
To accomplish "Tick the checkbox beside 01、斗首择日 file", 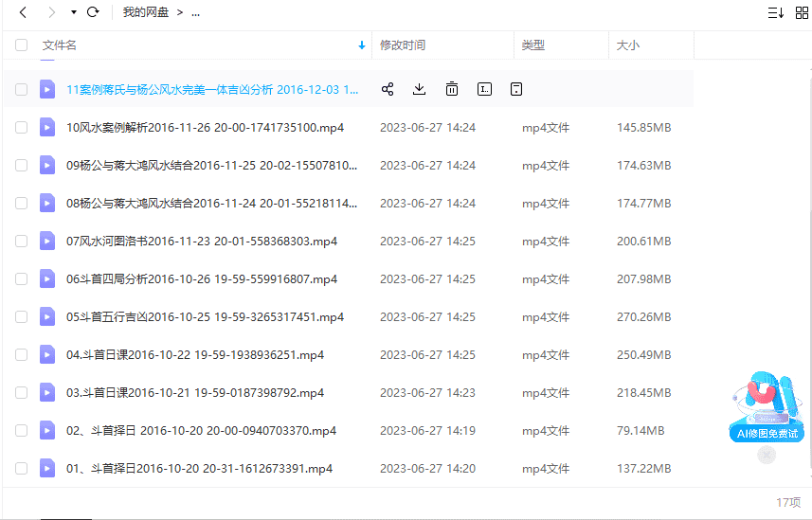I will pos(22,468).
